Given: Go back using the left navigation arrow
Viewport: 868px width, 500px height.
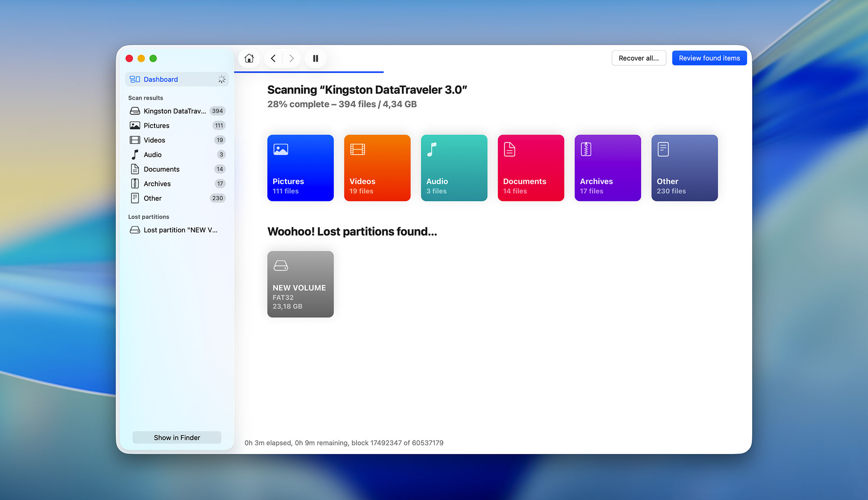Looking at the screenshot, I should point(273,58).
